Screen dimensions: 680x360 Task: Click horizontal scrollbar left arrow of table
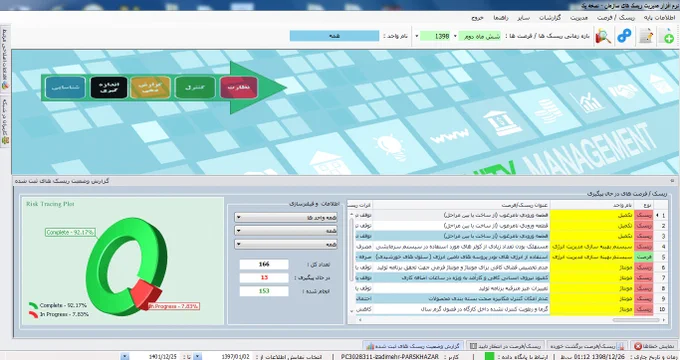click(359, 320)
